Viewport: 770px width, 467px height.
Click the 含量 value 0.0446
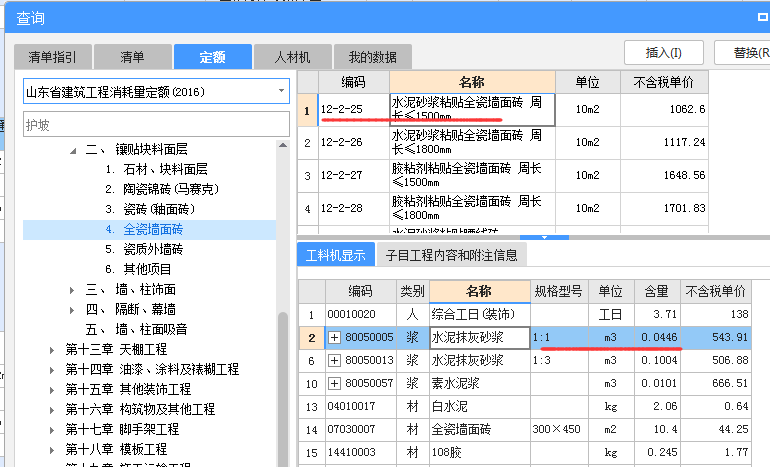(658, 337)
